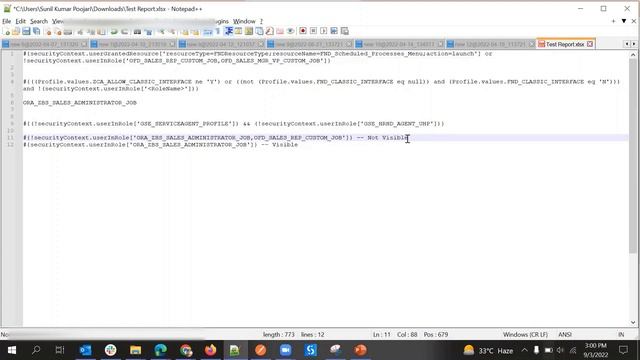Click the Paste toolbar icon

101,31
